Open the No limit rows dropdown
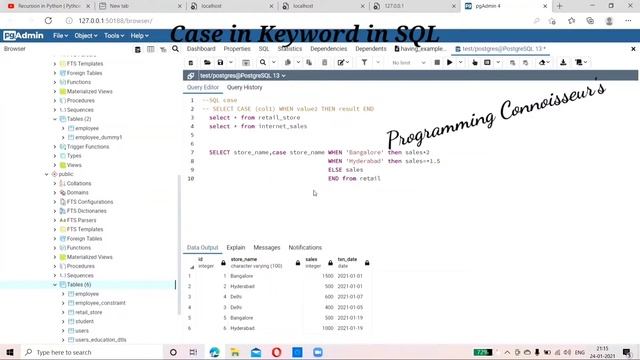640x360 pixels. point(408,62)
